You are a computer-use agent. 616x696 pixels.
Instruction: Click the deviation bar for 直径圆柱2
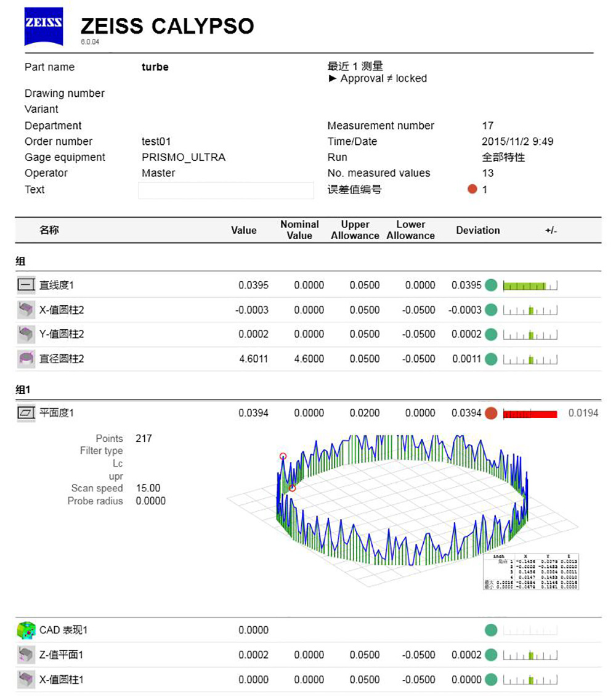pyautogui.click(x=530, y=359)
